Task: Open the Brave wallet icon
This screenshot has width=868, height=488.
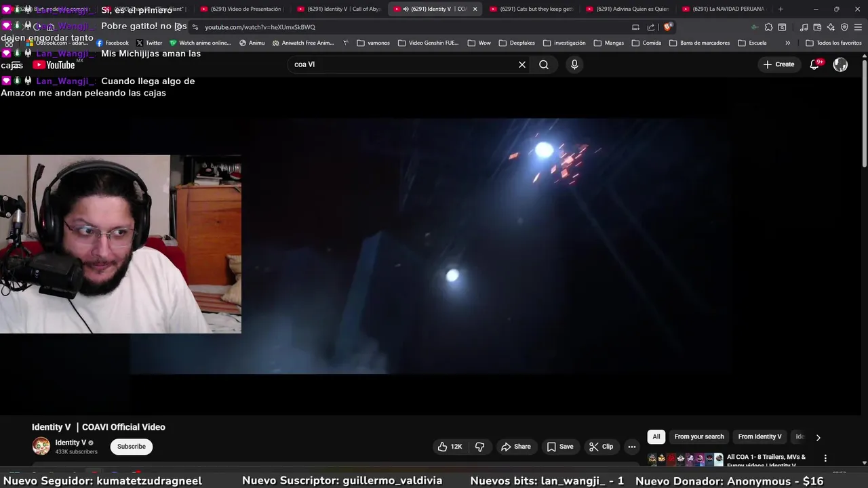Action: click(817, 27)
